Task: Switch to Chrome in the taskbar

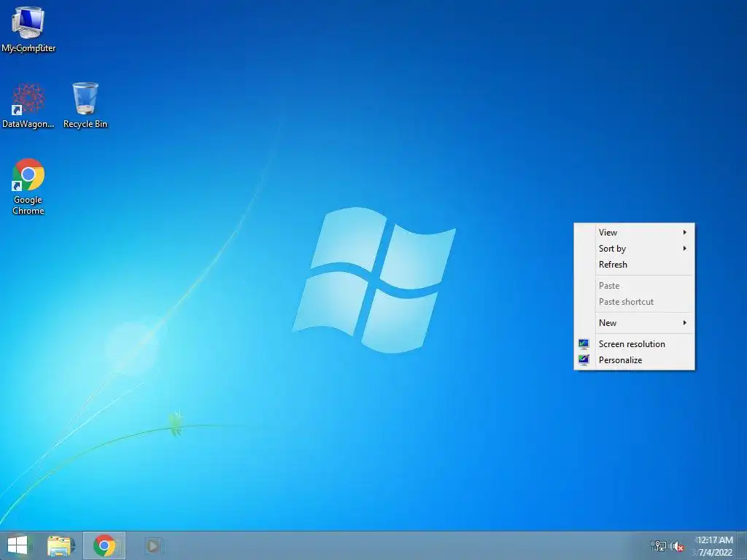Action: click(x=104, y=545)
